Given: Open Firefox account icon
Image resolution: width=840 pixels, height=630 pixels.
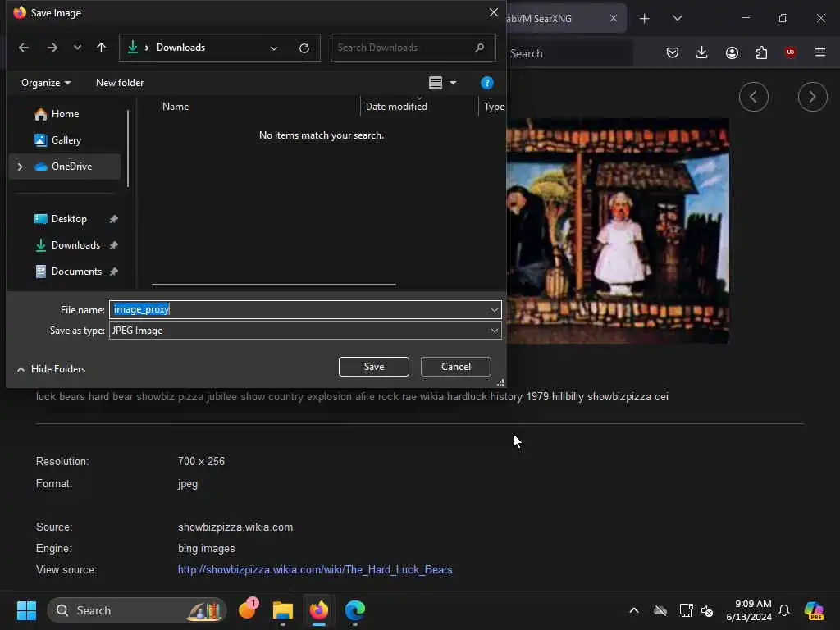Looking at the screenshot, I should click(x=732, y=52).
